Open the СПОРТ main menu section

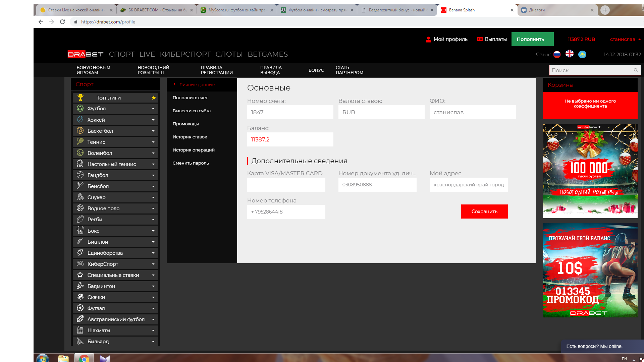coord(121,54)
